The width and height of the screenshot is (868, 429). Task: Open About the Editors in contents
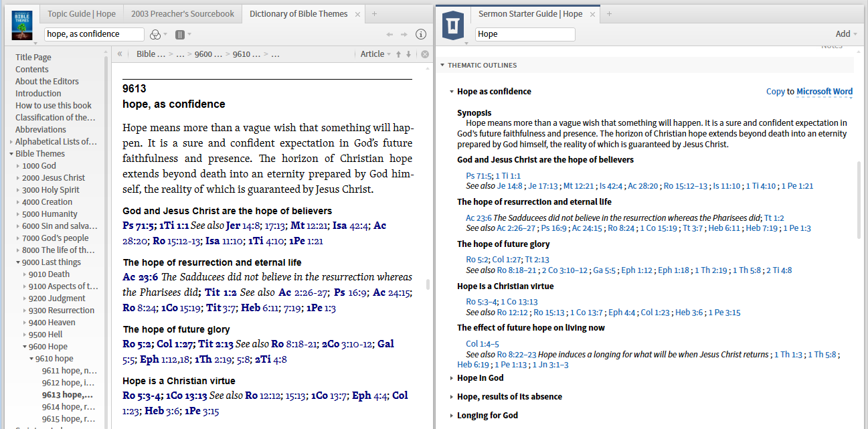point(47,82)
